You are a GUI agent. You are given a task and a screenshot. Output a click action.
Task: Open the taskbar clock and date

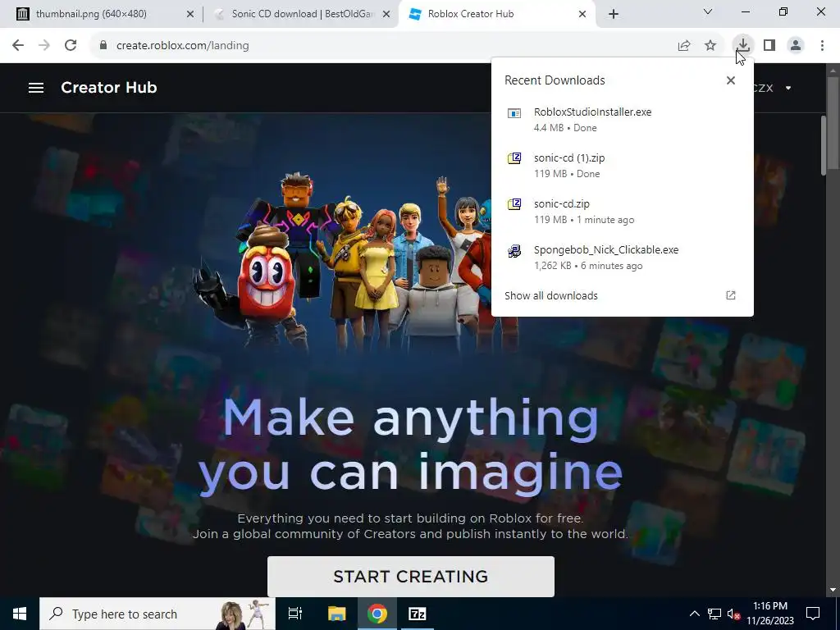pyautogui.click(x=770, y=614)
